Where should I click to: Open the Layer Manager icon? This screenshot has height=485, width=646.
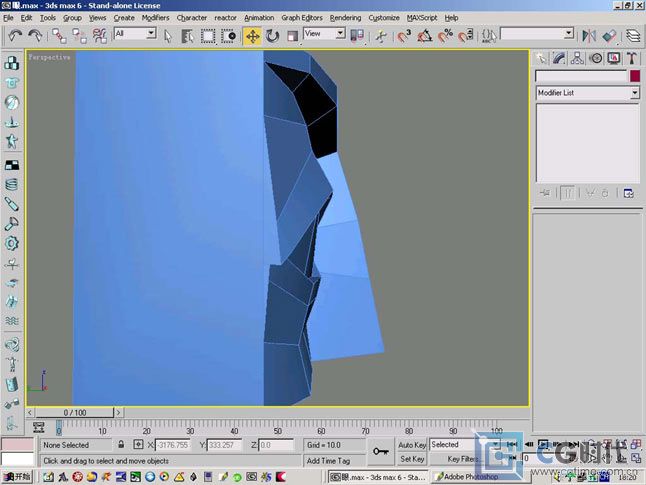(x=633, y=36)
